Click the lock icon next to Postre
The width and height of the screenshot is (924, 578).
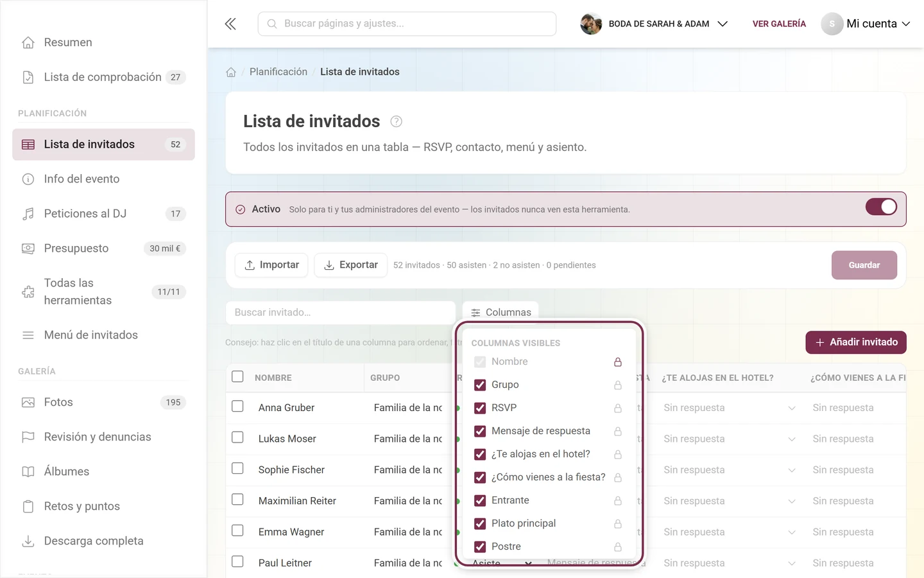tap(618, 547)
